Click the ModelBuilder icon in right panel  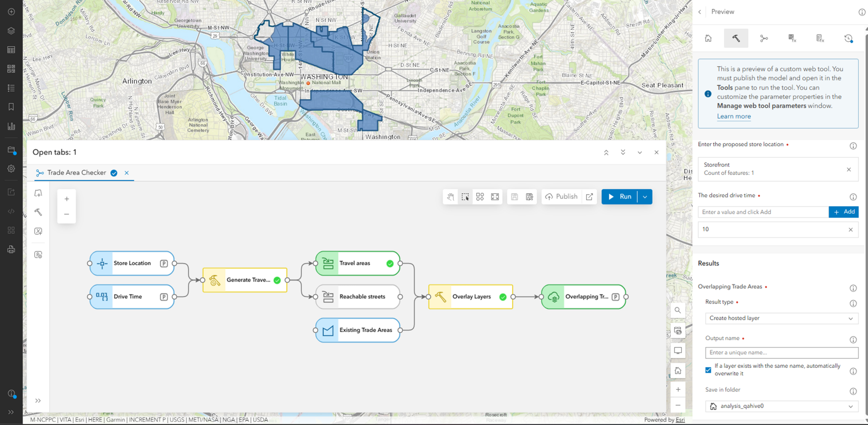click(x=764, y=38)
